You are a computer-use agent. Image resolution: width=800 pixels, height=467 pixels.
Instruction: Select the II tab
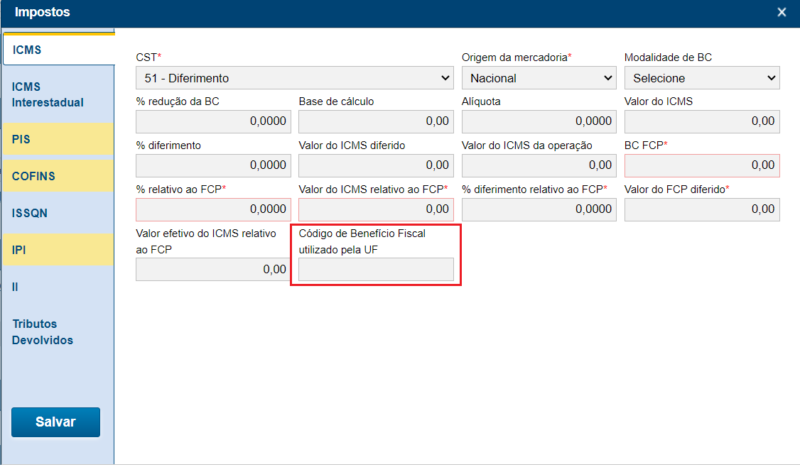(x=57, y=286)
